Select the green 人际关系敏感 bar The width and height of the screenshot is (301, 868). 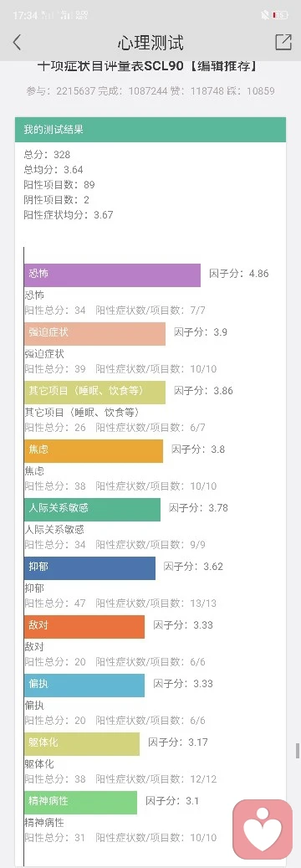(x=93, y=509)
